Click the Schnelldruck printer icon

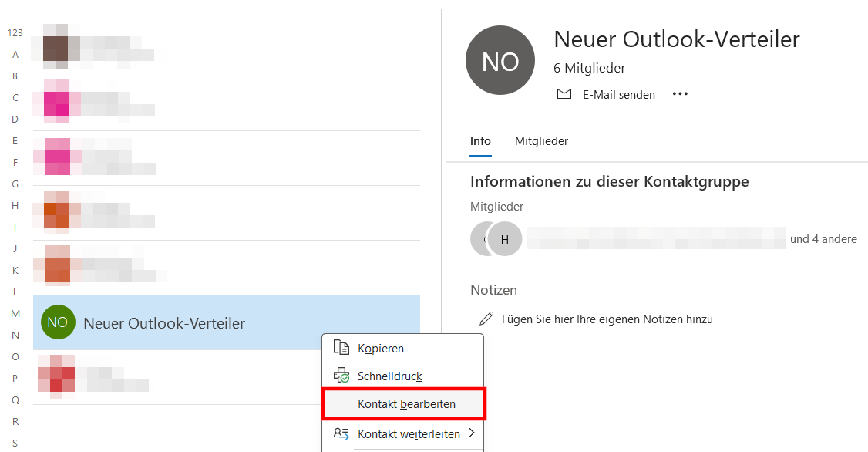coord(341,376)
